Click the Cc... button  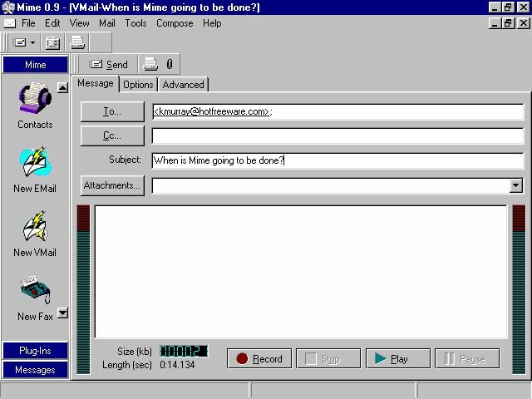tap(112, 135)
